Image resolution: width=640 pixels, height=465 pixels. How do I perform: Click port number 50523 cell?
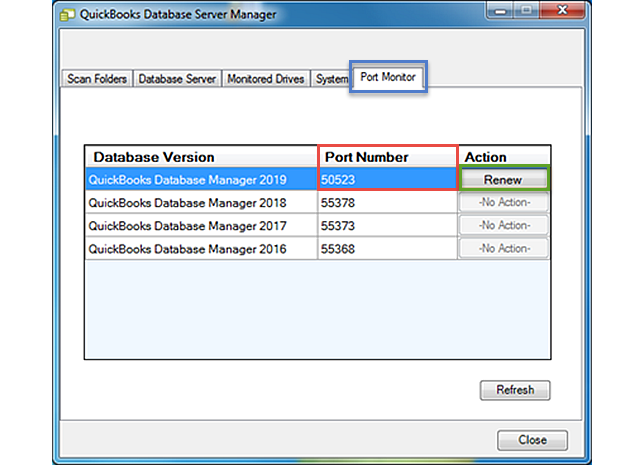[387, 180]
